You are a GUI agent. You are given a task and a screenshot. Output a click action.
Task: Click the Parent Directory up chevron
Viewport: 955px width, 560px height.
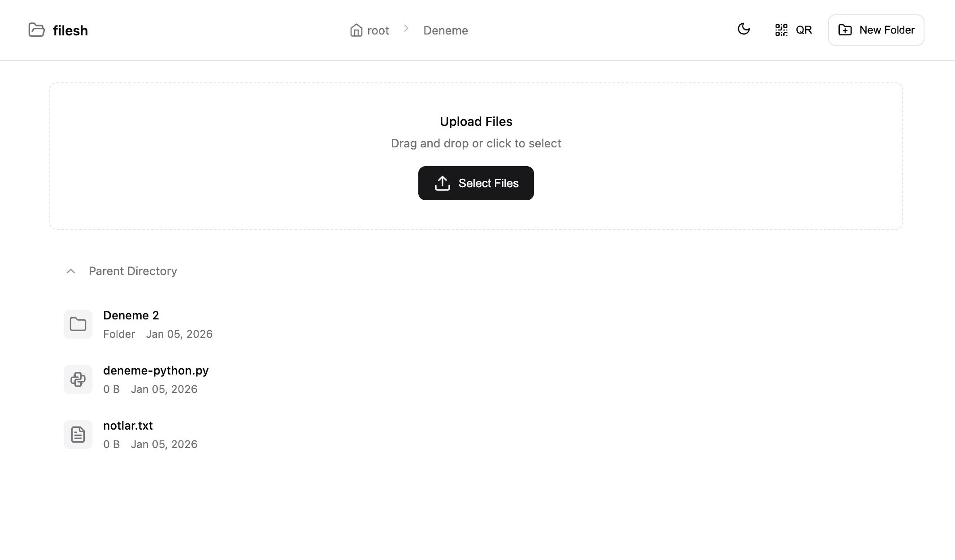[71, 271]
